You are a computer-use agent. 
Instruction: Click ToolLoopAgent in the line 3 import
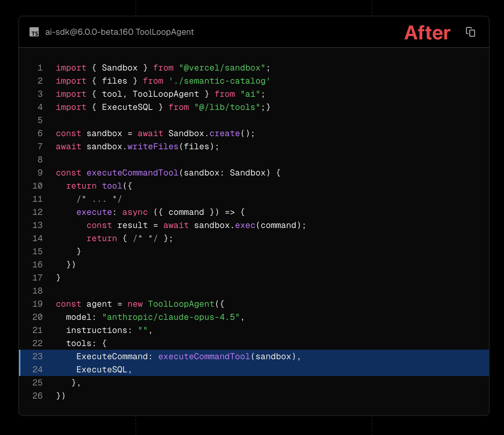click(165, 94)
